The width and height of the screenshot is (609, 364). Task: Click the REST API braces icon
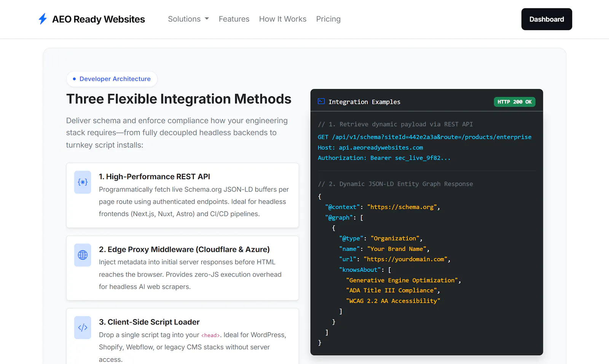click(83, 182)
